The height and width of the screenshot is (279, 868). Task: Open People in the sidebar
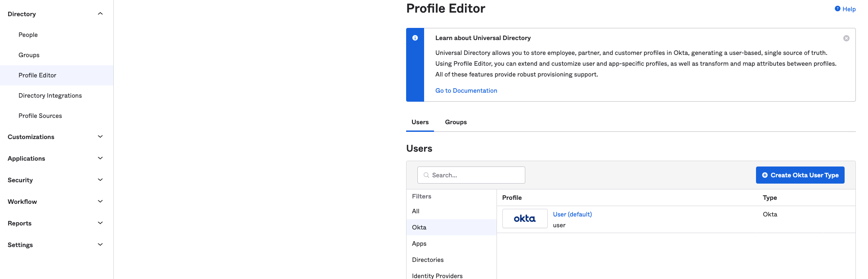point(28,35)
